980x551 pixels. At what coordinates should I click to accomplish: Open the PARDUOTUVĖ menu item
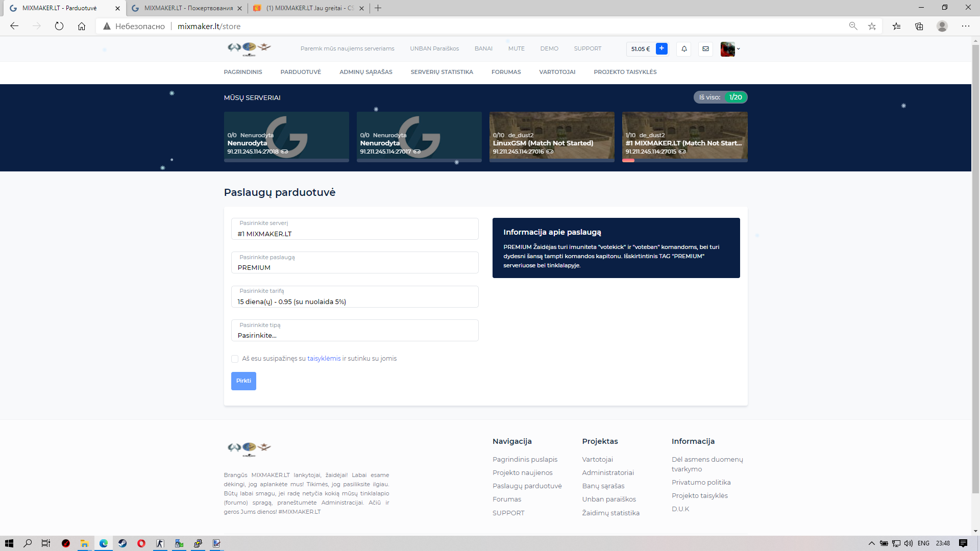click(x=301, y=72)
